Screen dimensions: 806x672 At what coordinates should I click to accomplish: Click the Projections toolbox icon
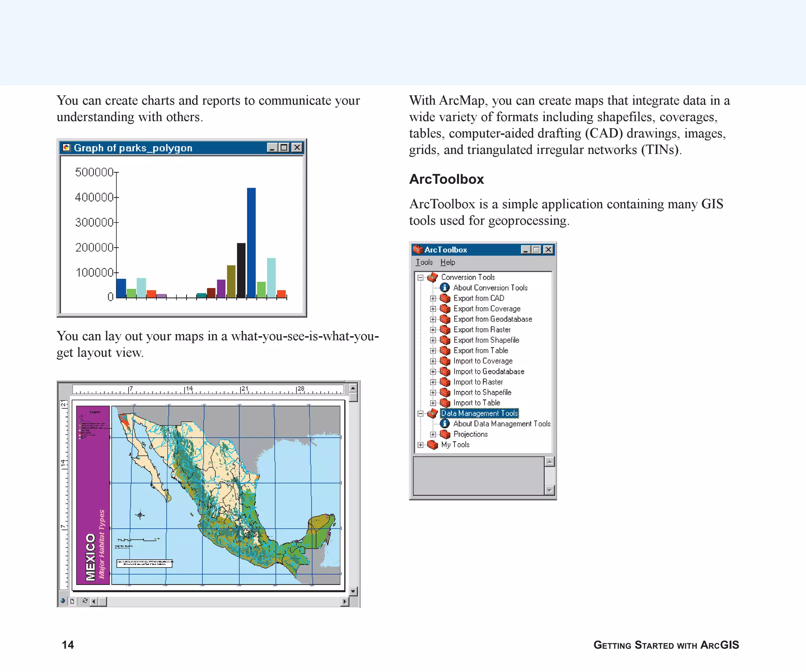click(x=445, y=434)
